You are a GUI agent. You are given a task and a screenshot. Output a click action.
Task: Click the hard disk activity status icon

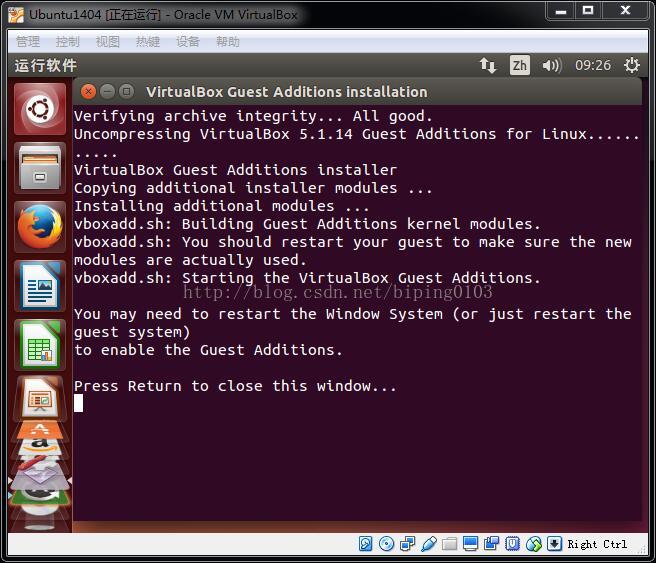pos(365,544)
